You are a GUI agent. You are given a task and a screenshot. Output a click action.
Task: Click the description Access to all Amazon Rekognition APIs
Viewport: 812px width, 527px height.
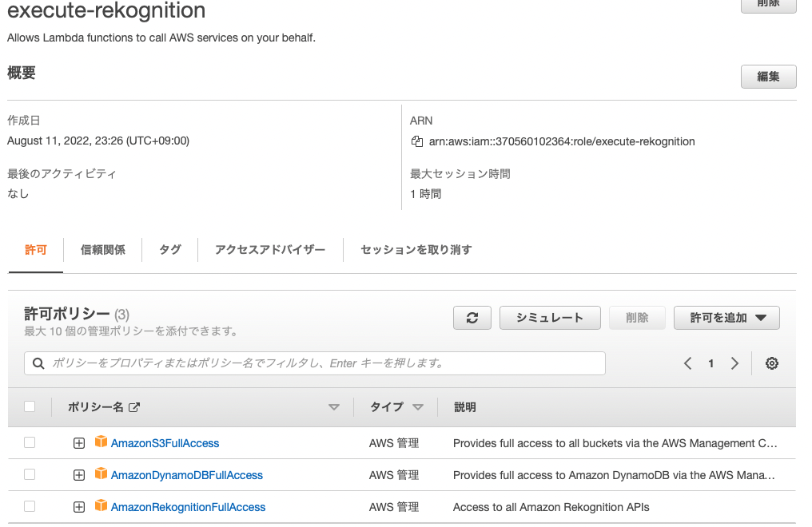tap(551, 507)
